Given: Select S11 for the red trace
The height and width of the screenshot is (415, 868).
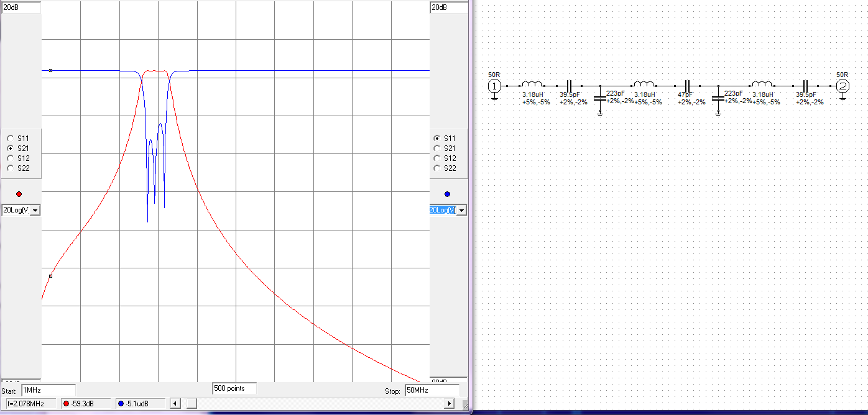Looking at the screenshot, I should pyautogui.click(x=11, y=139).
